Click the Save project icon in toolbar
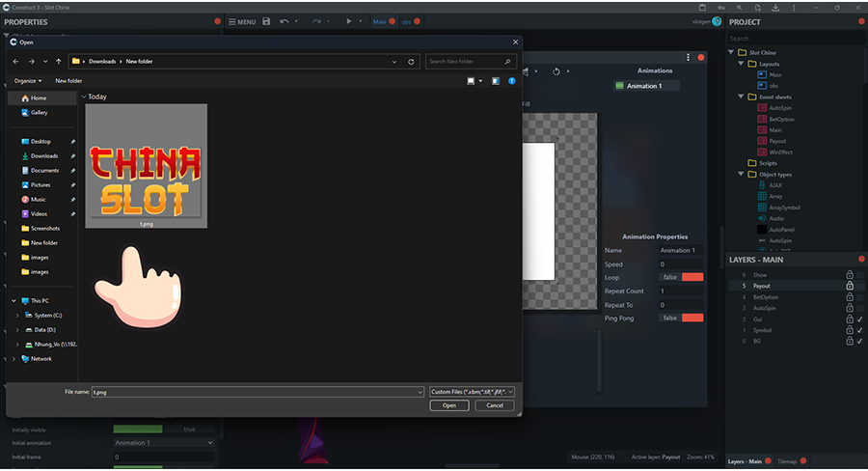Image resolution: width=868 pixels, height=471 pixels. (x=266, y=21)
